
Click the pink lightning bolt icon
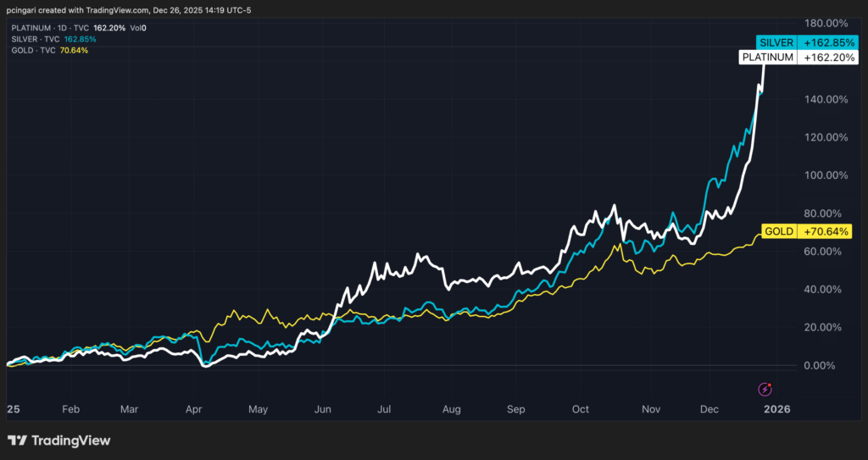[x=765, y=389]
